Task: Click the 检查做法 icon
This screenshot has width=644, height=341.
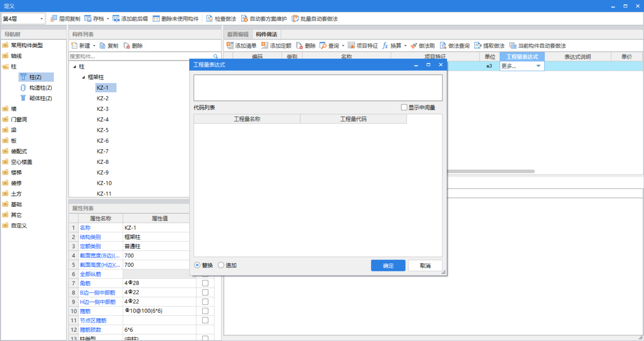Action: coord(209,19)
